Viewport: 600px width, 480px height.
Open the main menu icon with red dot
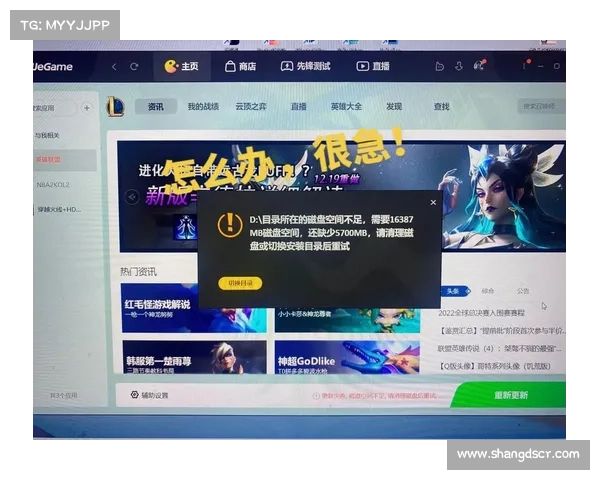(x=525, y=65)
